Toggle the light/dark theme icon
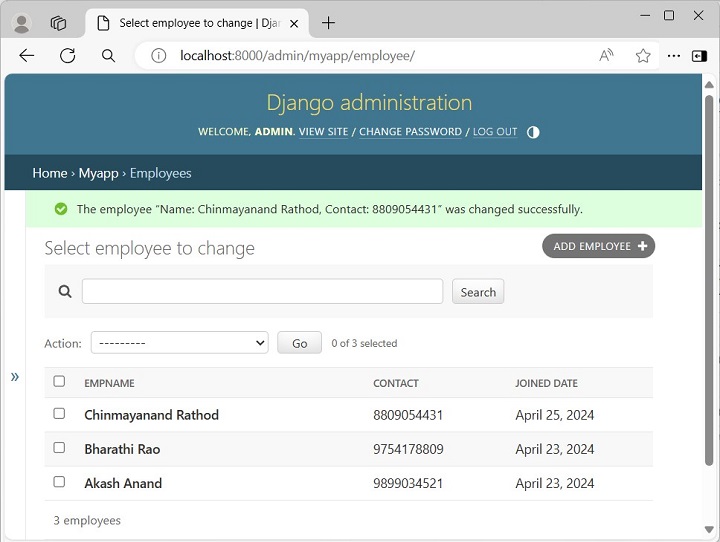Viewport: 720px width, 542px height. pos(533,132)
